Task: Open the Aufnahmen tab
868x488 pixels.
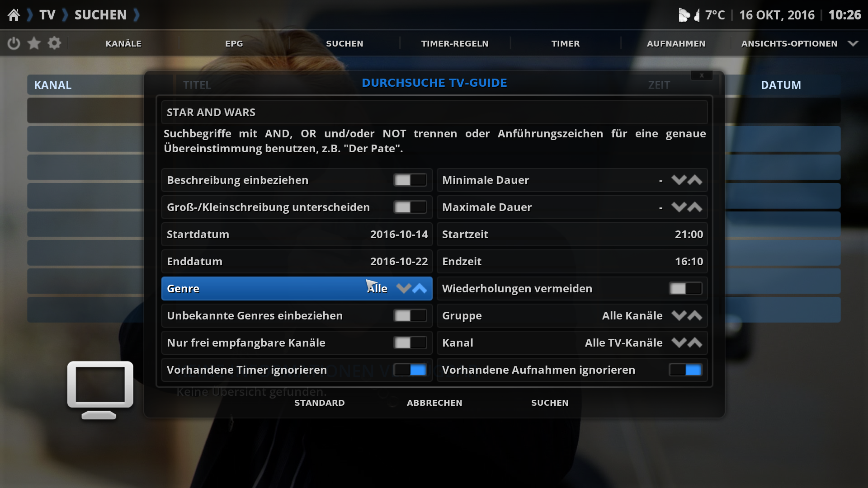Action: 676,44
